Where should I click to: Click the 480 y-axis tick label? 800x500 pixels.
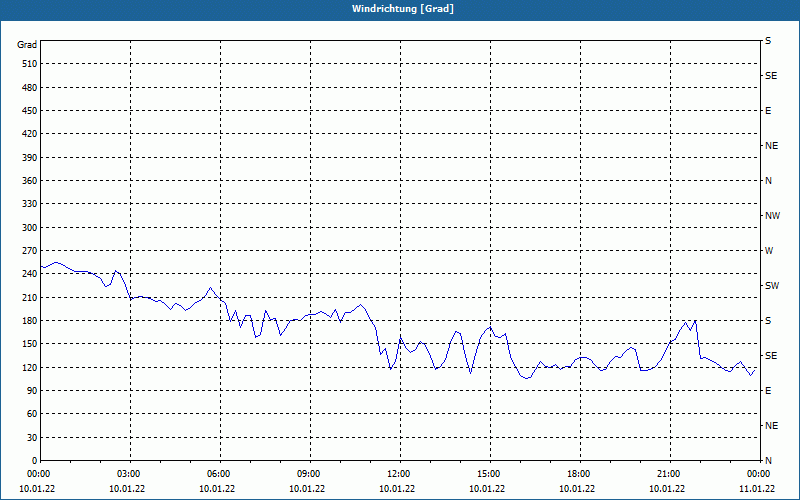coord(30,87)
